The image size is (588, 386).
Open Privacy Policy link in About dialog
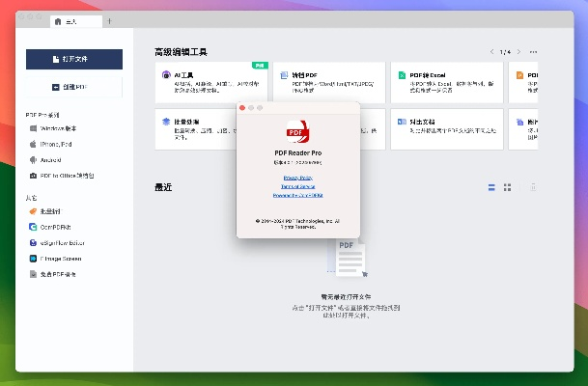[x=296, y=179]
